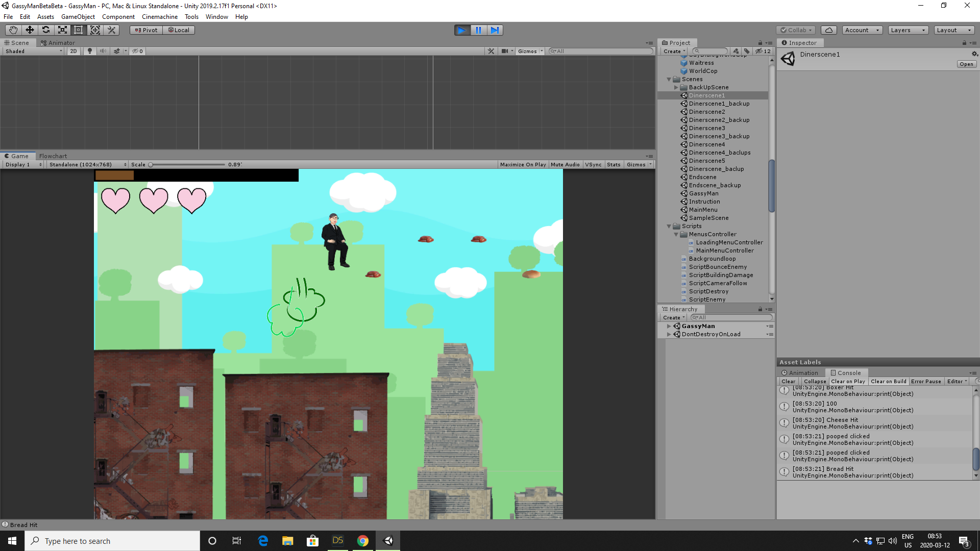Screen dimensions: 980x551
Task: Open the Layers dropdown
Action: tap(908, 30)
